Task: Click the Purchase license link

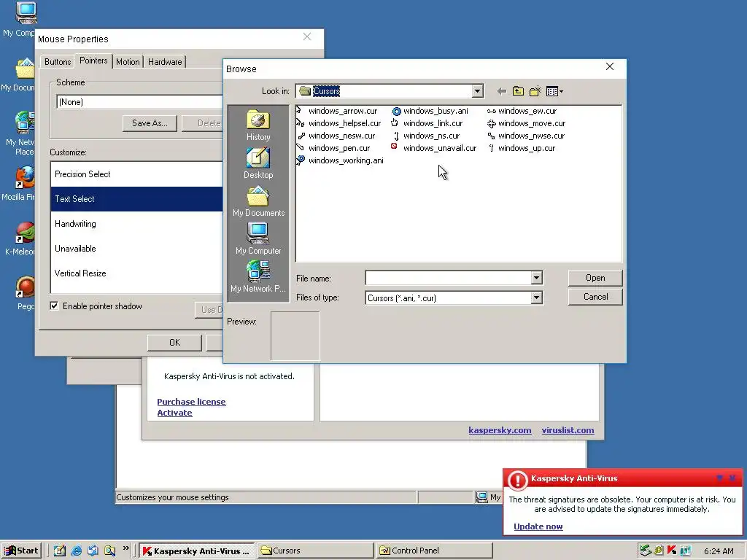Action: tap(192, 402)
